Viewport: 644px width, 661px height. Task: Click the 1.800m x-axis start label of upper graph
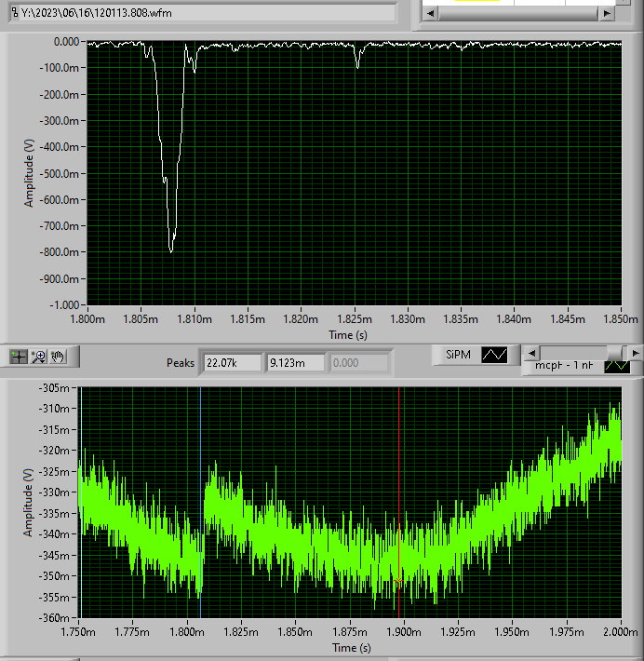point(87,318)
